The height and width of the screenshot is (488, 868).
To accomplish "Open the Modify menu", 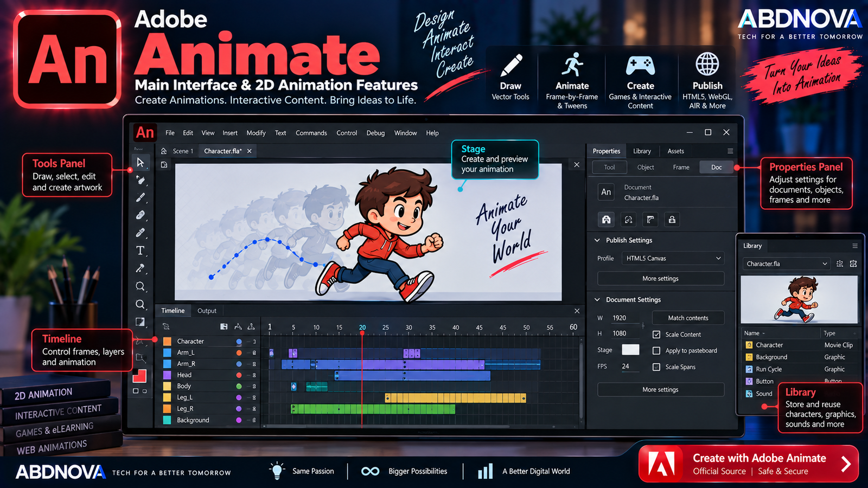I will (256, 133).
